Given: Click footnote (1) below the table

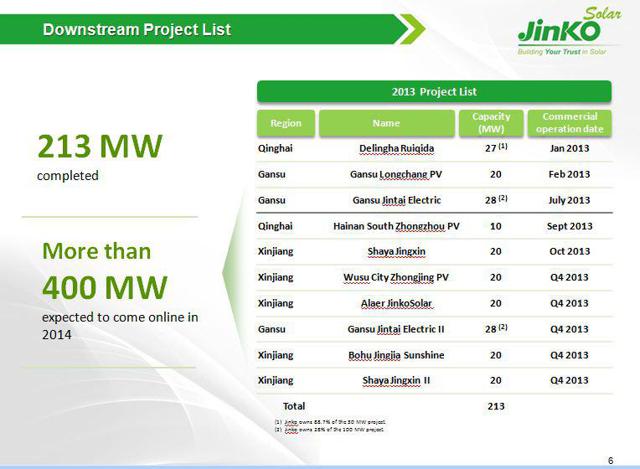Looking at the screenshot, I should (330, 422).
